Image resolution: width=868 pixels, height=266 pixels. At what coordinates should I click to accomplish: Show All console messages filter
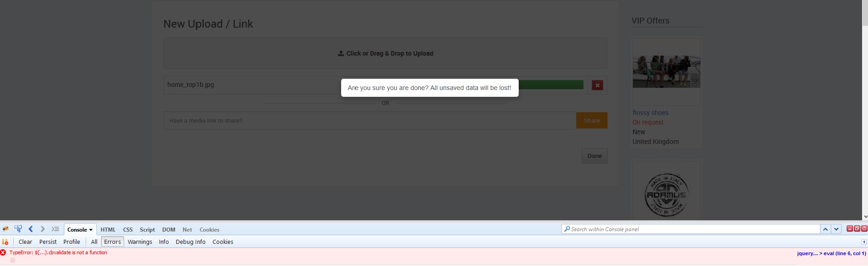pos(94,242)
